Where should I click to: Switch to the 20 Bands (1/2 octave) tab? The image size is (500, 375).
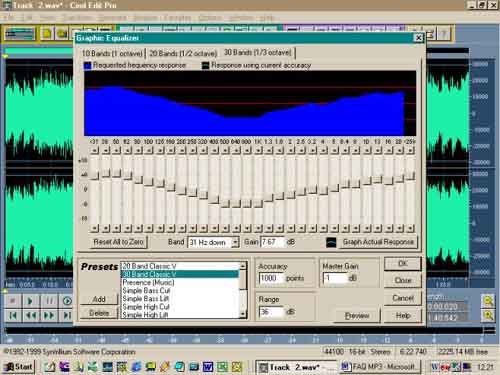(x=183, y=53)
